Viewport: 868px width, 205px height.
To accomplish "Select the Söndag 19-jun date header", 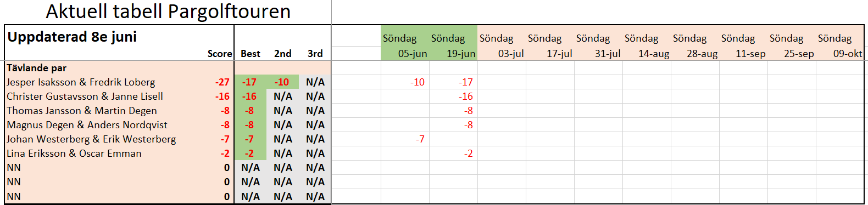I will click(x=453, y=46).
